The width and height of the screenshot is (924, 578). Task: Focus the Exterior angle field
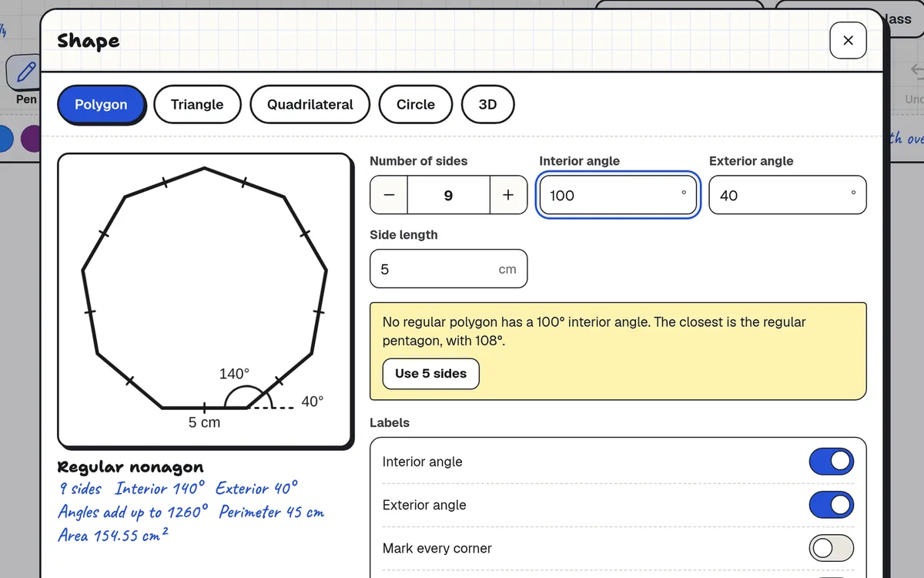tap(788, 195)
